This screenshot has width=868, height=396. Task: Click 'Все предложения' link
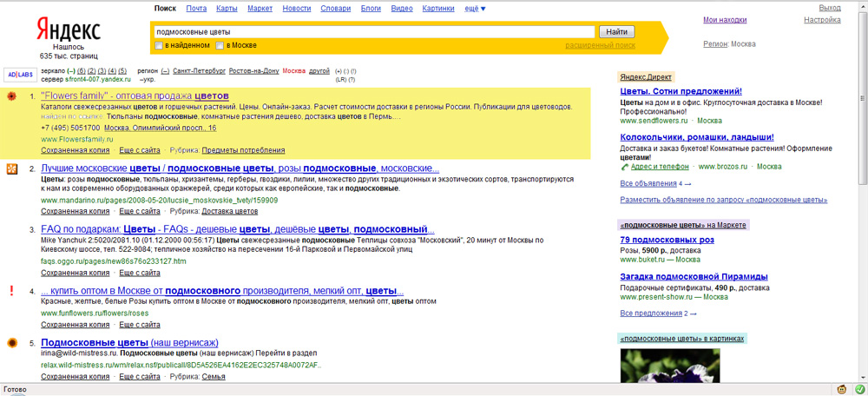tap(651, 313)
